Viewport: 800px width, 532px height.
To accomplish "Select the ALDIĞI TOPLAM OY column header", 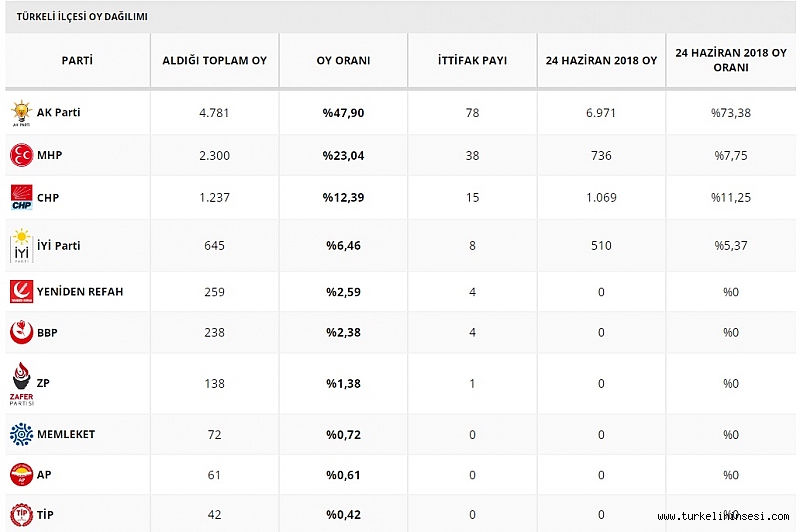I will (x=215, y=60).
